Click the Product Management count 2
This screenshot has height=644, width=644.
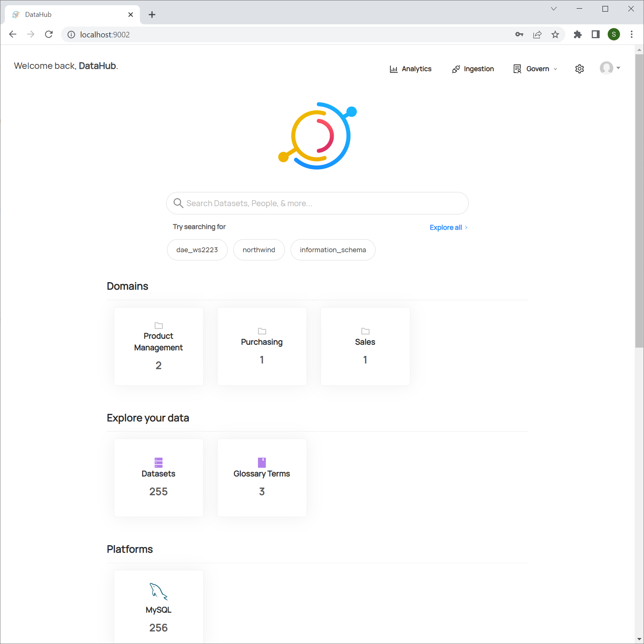point(159,365)
